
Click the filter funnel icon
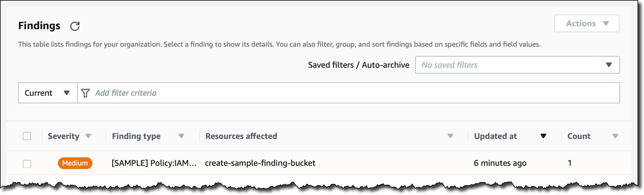click(85, 93)
